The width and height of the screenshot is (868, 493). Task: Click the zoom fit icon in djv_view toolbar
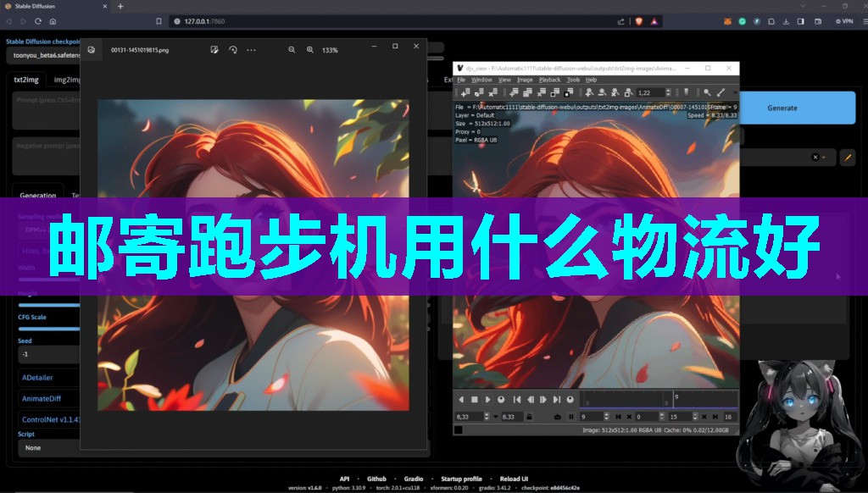tap(628, 92)
